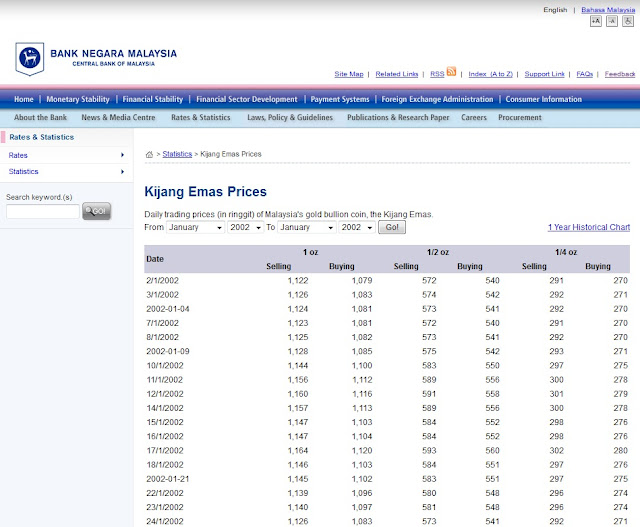The image size is (640, 527).
Task: Open the 1 Year Historical Chart link
Action: tap(589, 227)
